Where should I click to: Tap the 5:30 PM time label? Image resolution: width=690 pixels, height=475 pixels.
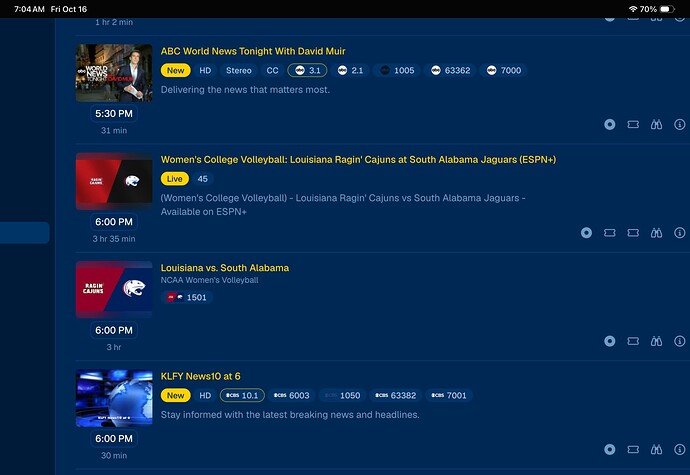coord(114,114)
